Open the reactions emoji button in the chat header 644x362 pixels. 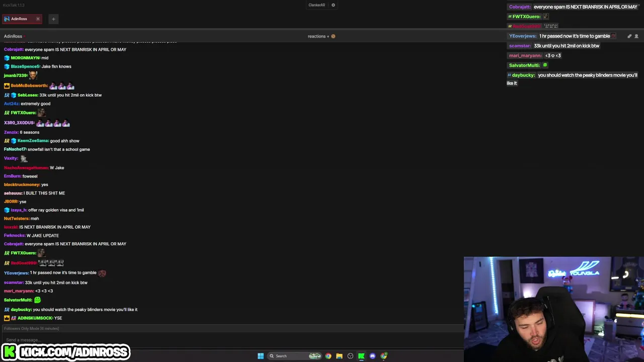333,36
